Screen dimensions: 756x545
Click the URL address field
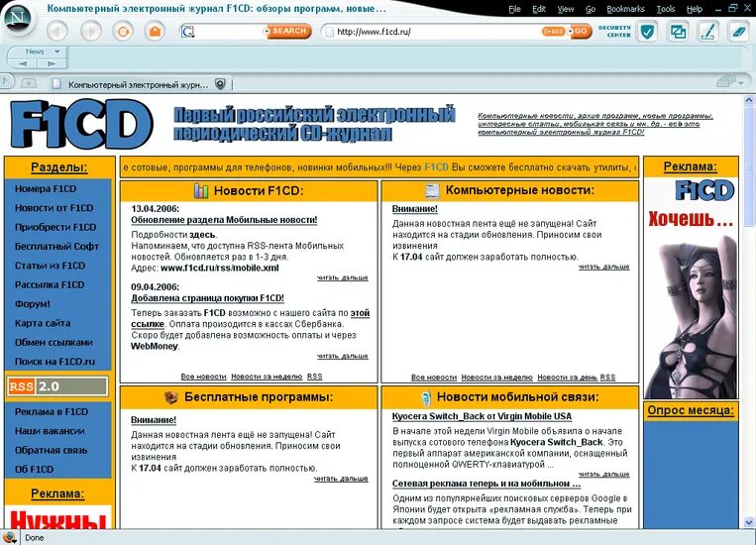(434, 32)
